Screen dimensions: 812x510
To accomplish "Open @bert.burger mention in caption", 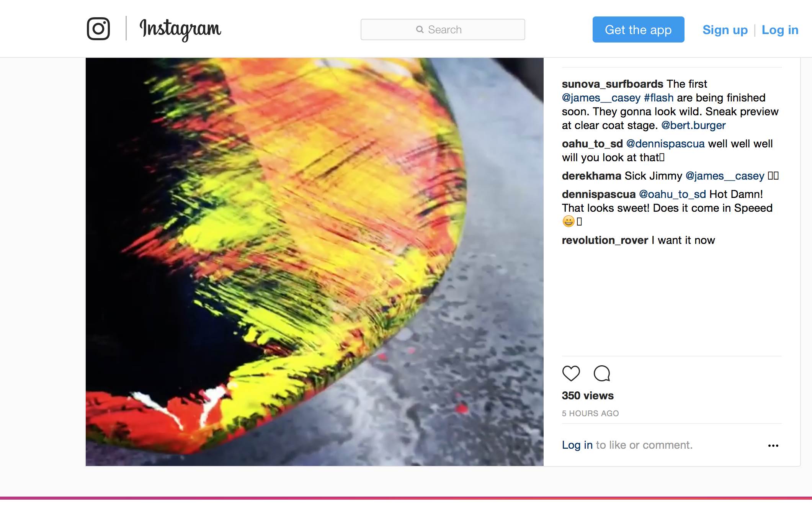I will (693, 125).
